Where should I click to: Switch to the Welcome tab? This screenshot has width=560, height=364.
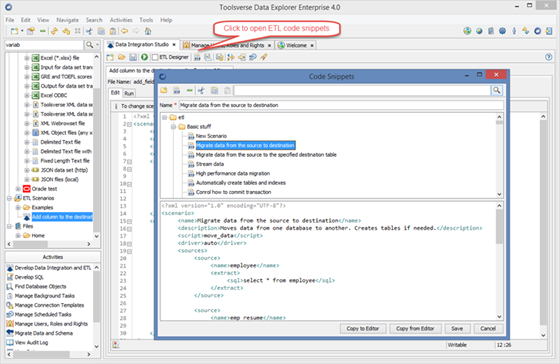296,45
